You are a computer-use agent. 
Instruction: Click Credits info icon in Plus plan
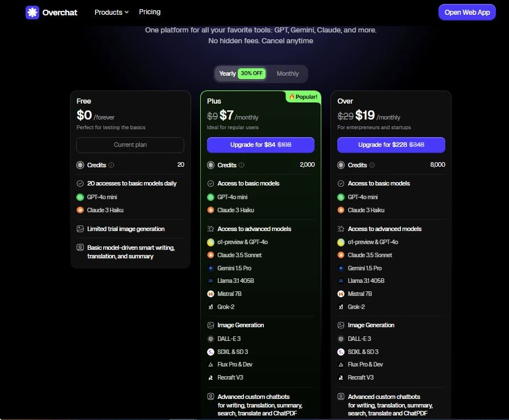(242, 165)
